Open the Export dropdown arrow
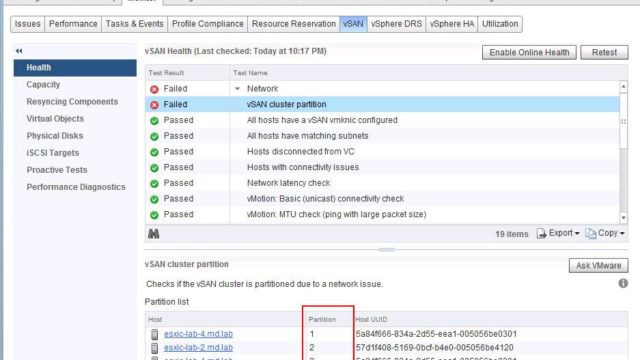This screenshot has width=640, height=360. tap(577, 234)
